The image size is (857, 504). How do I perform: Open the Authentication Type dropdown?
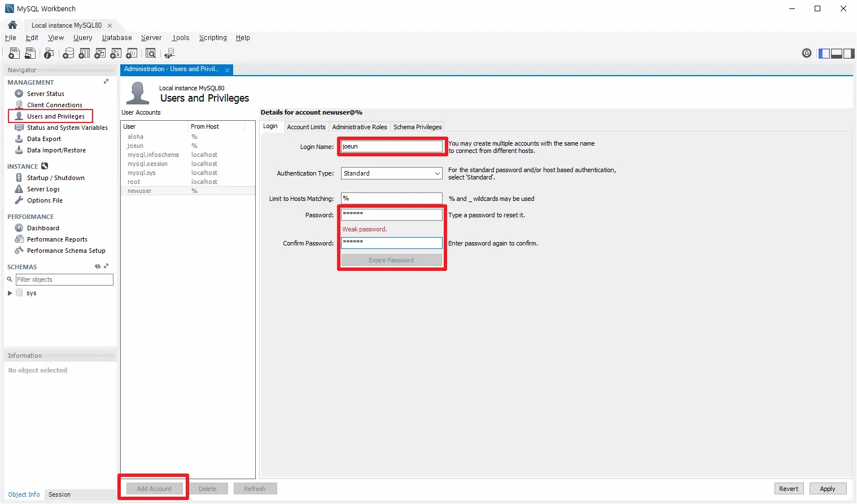coord(391,173)
